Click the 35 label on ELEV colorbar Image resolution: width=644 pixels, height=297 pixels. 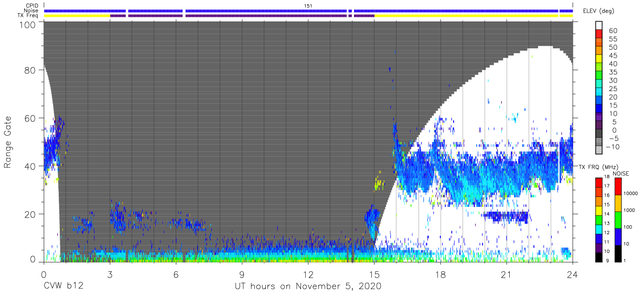tap(613, 72)
